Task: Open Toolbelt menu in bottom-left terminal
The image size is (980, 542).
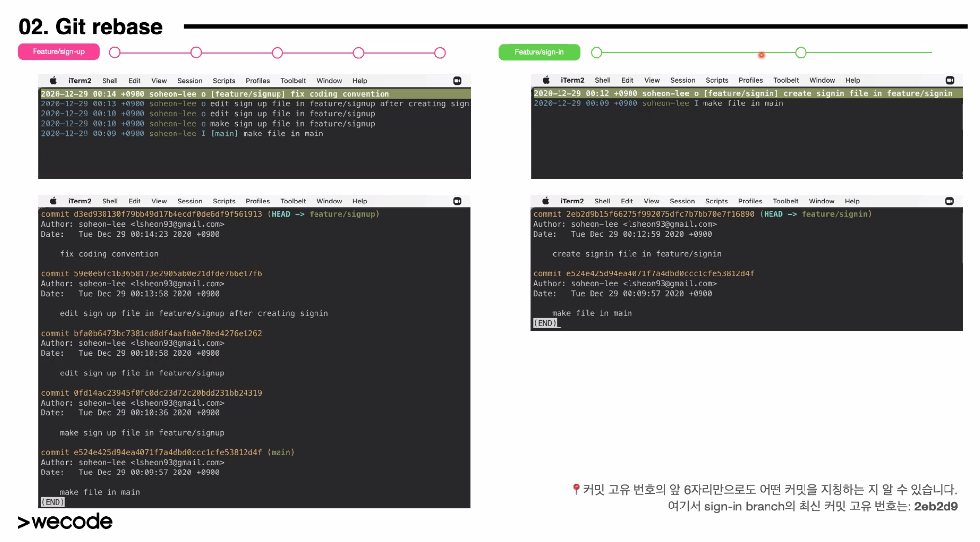Action: (293, 201)
